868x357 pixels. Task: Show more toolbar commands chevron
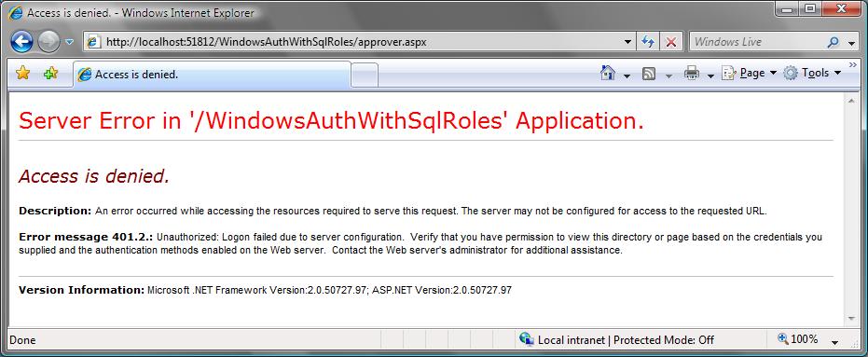(x=853, y=64)
